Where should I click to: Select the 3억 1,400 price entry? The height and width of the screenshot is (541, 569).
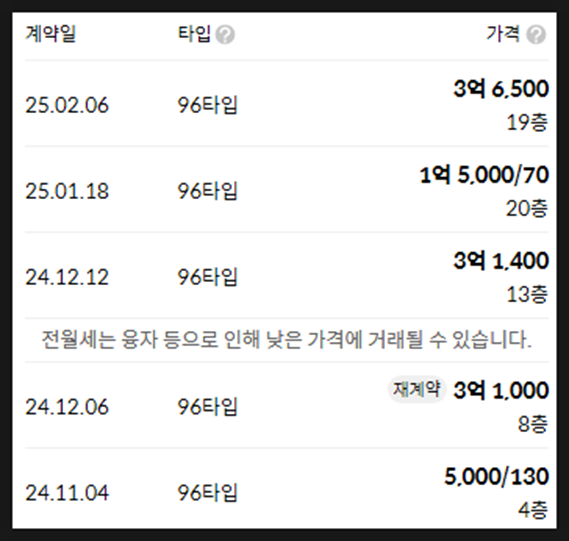tap(501, 261)
